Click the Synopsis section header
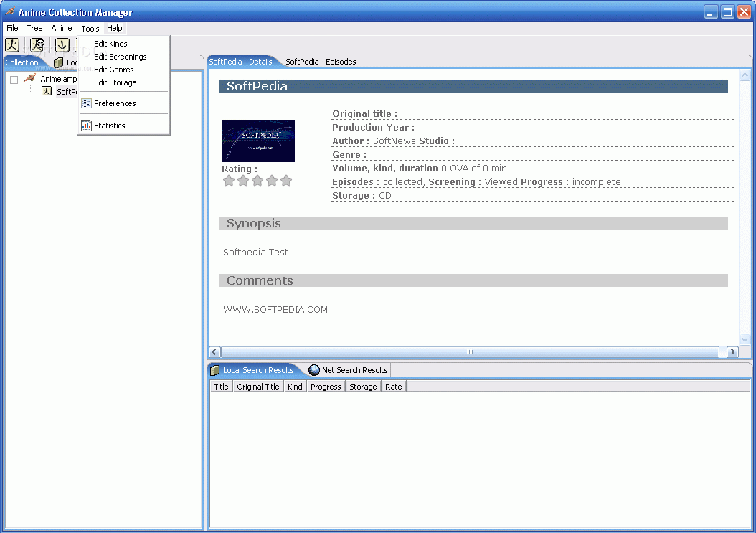Viewport: 756px width, 533px height. (x=473, y=223)
